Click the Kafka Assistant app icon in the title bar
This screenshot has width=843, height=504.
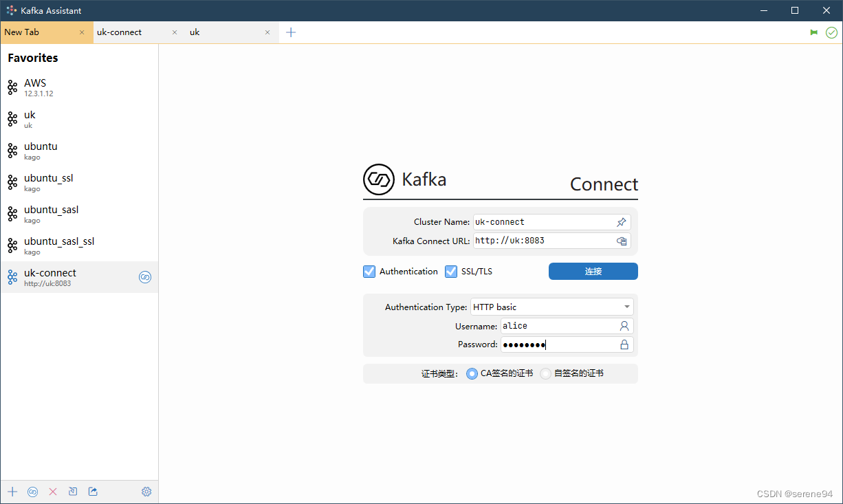pyautogui.click(x=12, y=10)
